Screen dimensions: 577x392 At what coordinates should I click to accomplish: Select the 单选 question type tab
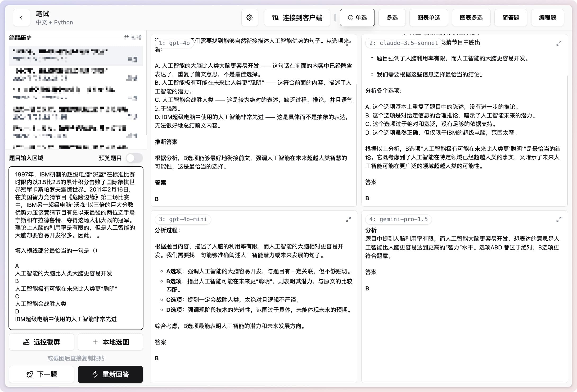357,18
